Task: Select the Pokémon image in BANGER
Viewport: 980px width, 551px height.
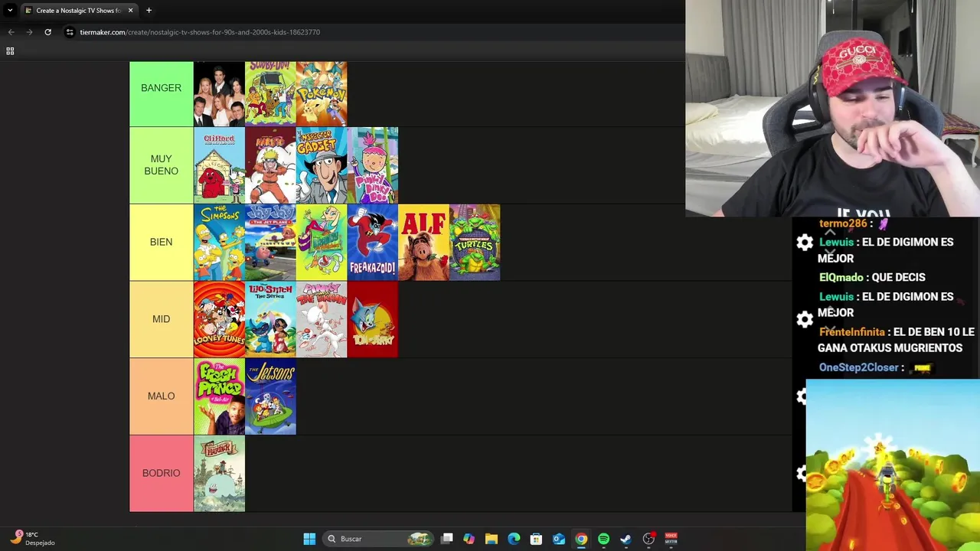Action: (322, 93)
